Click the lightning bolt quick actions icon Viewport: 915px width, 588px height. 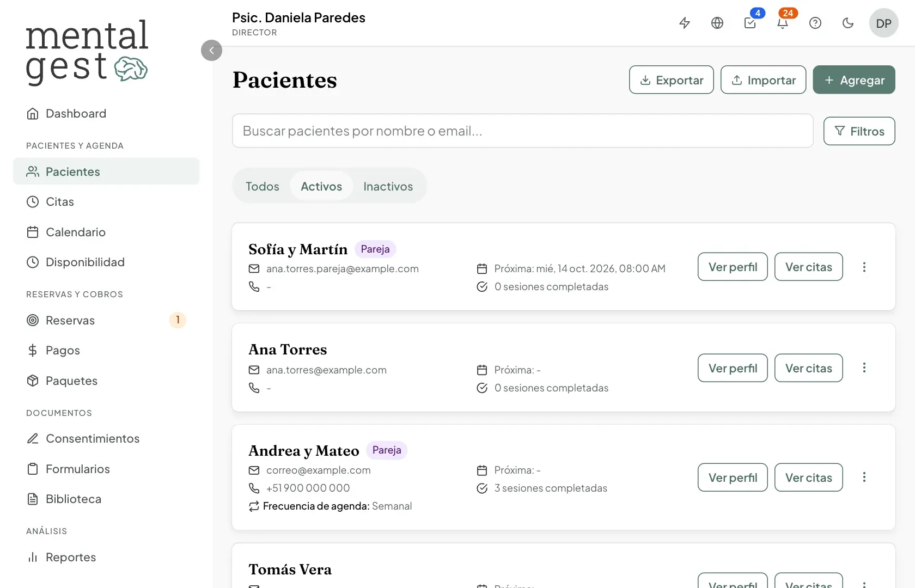[685, 23]
